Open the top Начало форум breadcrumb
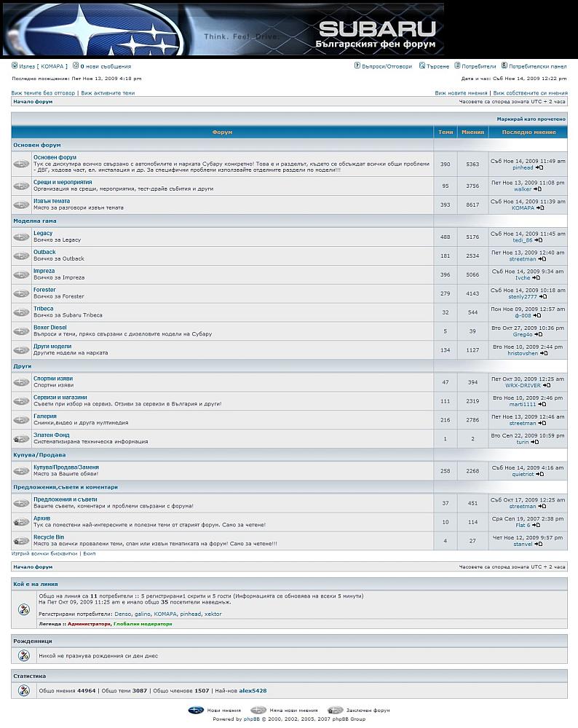The height and width of the screenshot is (728, 578). (33, 102)
